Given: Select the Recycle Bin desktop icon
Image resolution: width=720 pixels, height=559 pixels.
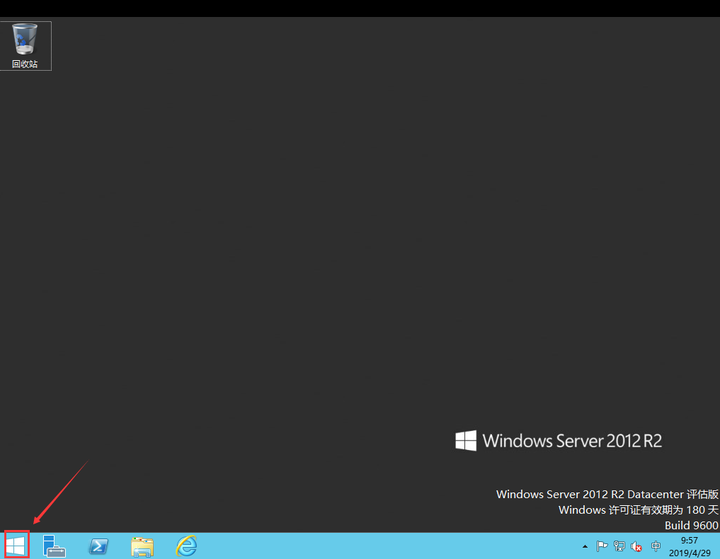Looking at the screenshot, I should click(x=25, y=45).
